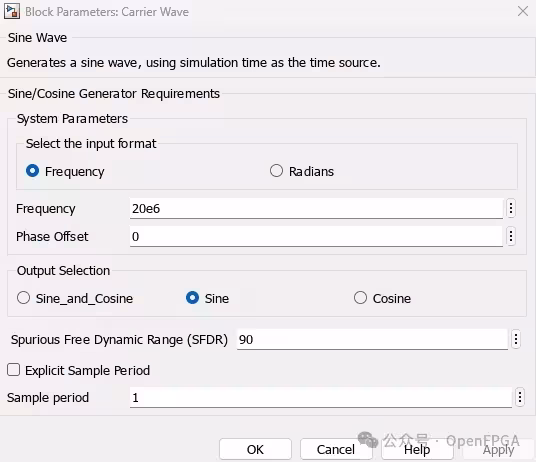Viewport: 536px width, 462px height.
Task: Click the Cancel button
Action: (x=336, y=449)
